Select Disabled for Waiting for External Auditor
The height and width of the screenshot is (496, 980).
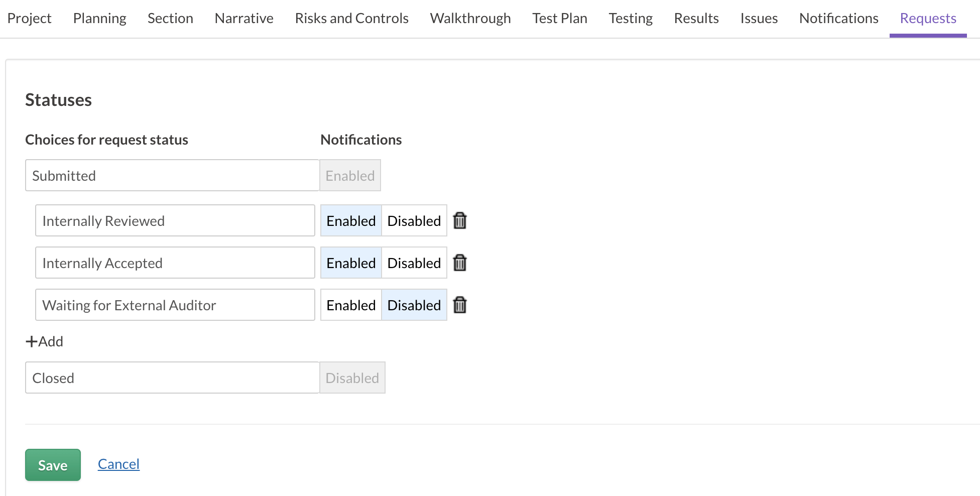(x=414, y=305)
